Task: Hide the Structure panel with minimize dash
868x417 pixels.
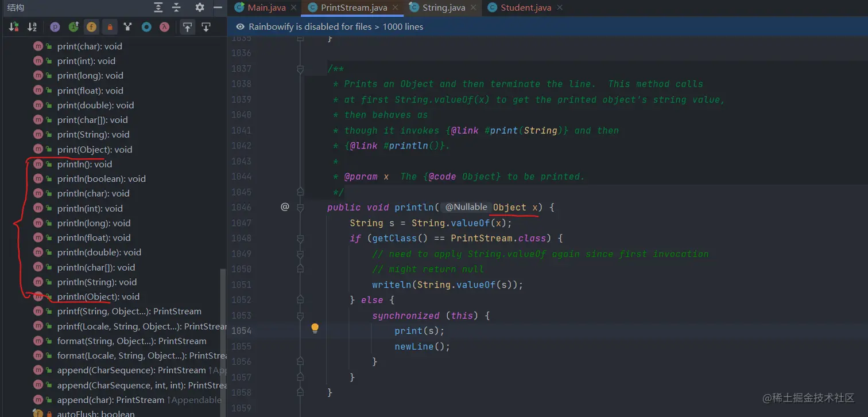Action: (218, 7)
